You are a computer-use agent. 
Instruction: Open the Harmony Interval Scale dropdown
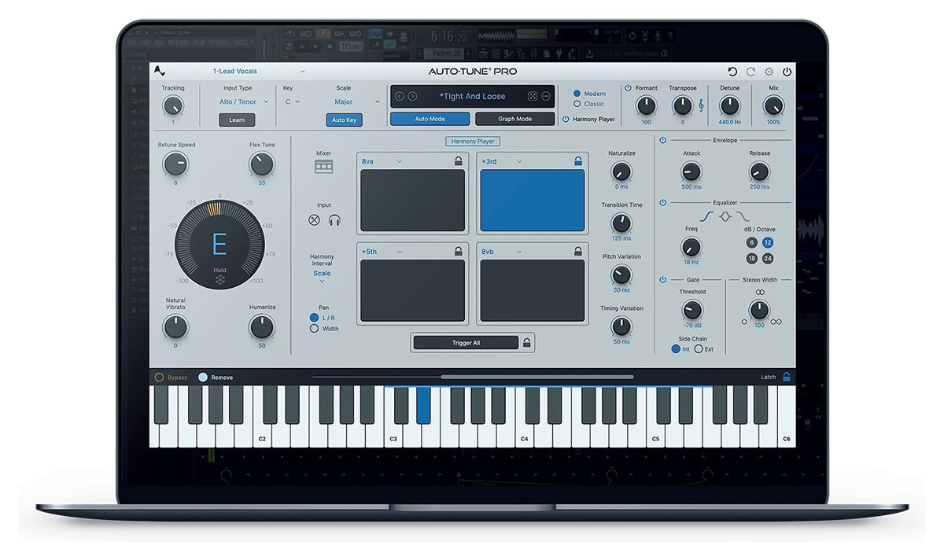click(x=322, y=276)
